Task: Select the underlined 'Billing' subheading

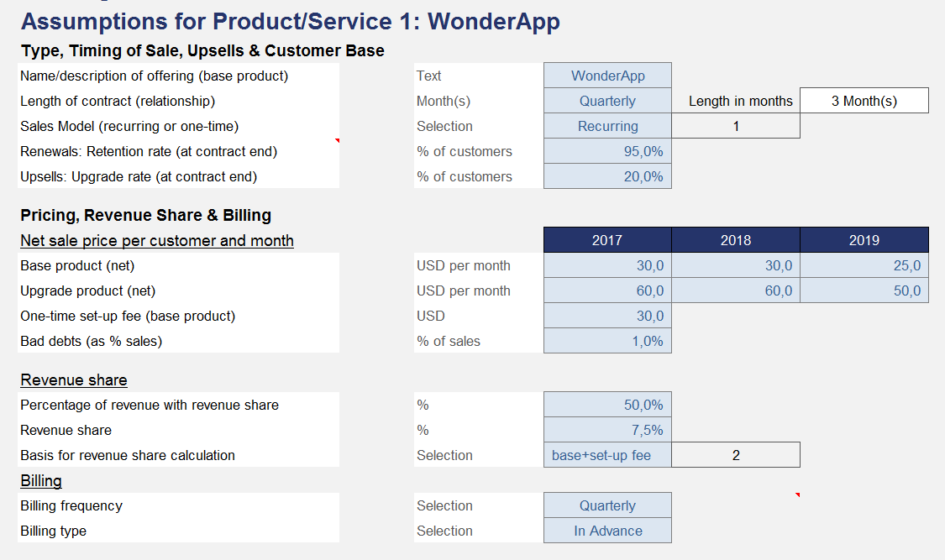Action: pos(41,481)
